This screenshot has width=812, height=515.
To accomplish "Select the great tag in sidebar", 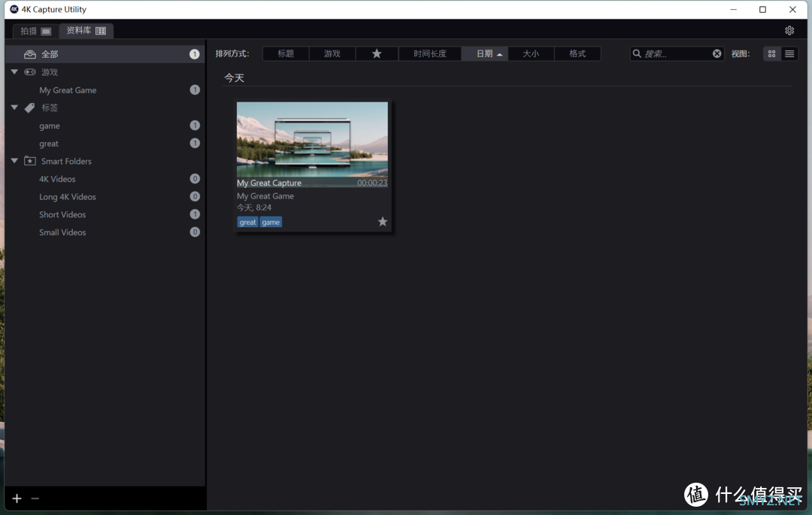I will [x=105, y=144].
